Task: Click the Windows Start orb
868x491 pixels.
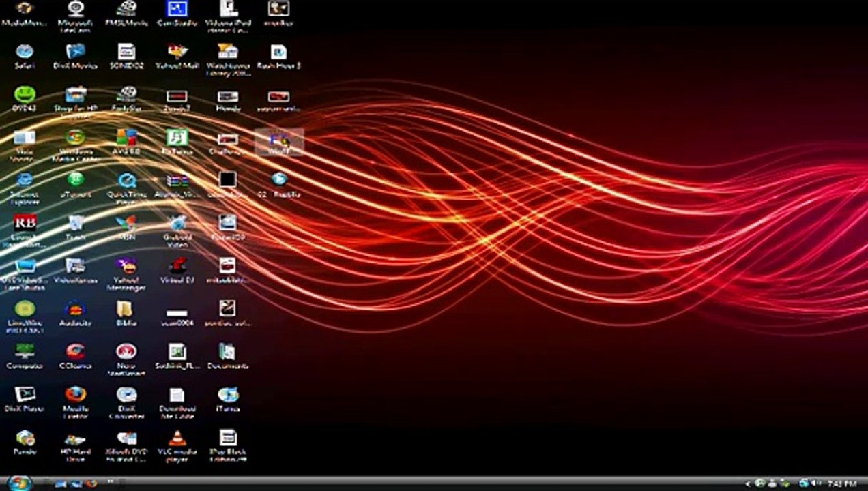Action: (18, 483)
